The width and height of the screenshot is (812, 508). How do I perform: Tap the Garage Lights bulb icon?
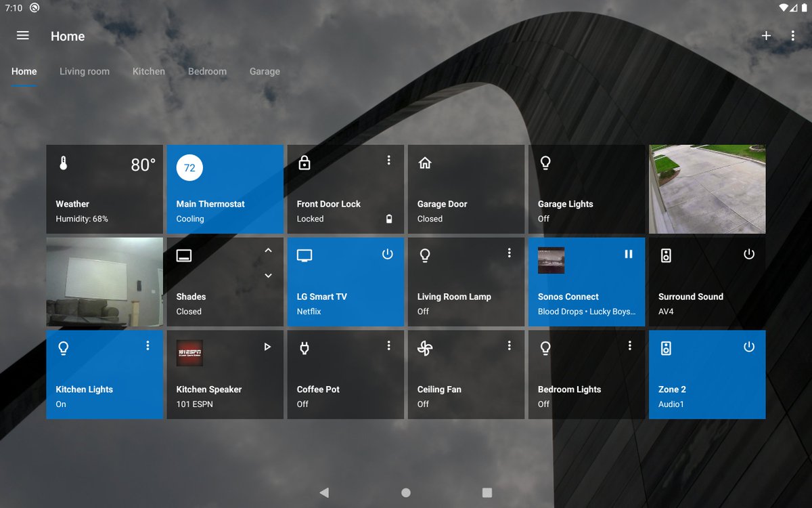tap(545, 163)
